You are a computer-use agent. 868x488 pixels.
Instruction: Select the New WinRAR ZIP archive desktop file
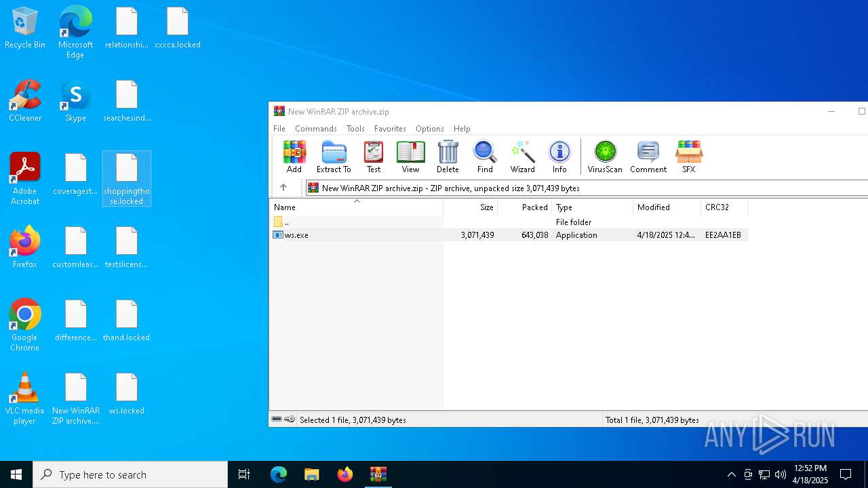click(75, 399)
